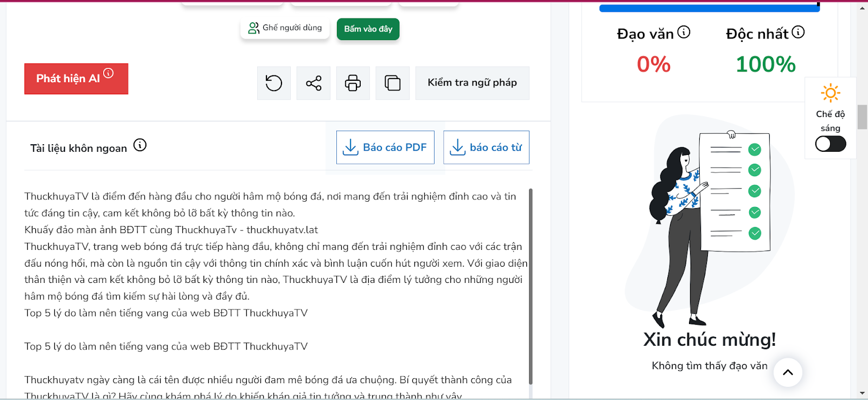Screen dimensions: 868x400
Task: Click the scroll-to-top chevron button
Action: [x=788, y=372]
